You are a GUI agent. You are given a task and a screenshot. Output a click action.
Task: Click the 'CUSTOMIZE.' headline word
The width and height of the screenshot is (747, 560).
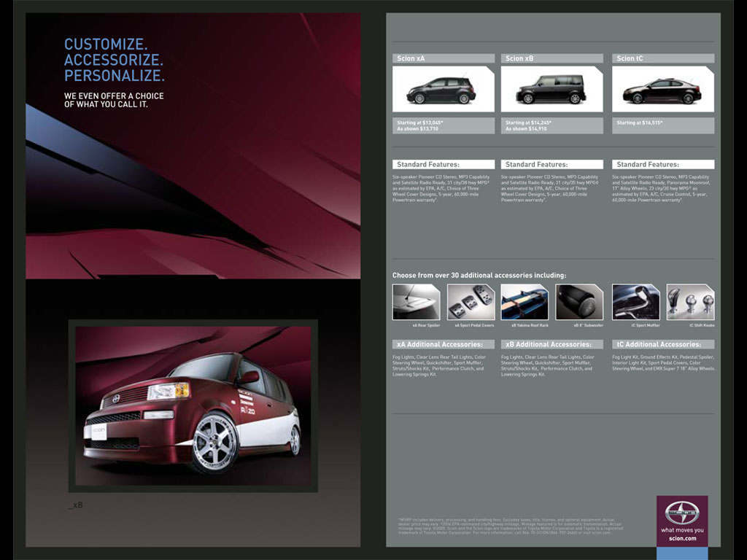106,44
